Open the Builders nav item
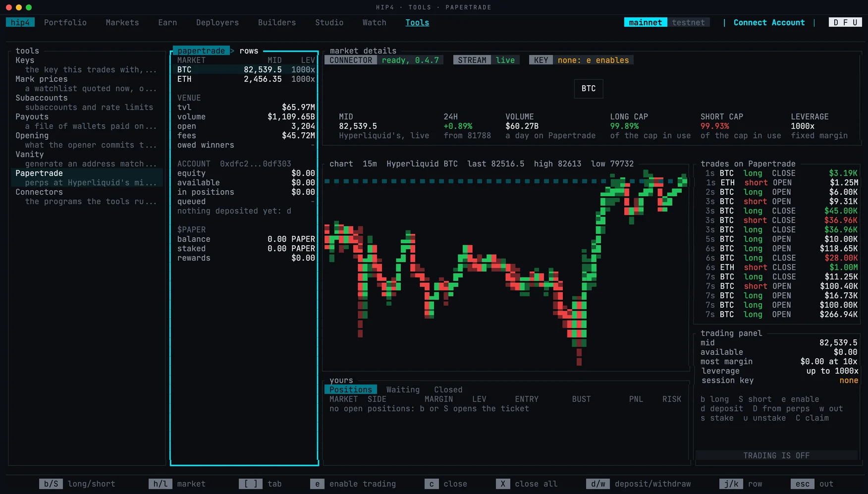 point(276,22)
